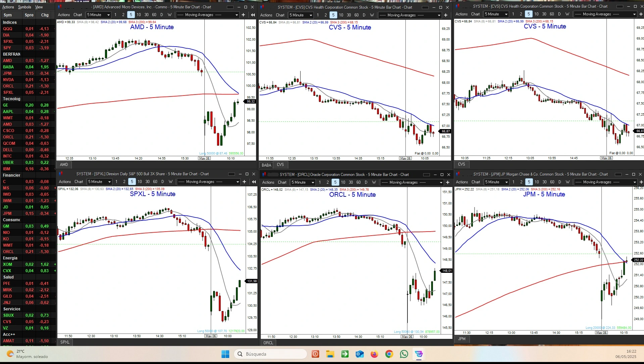The width and height of the screenshot is (644, 364).
Task: Open watchlist Symbols menu
Action: pos(24,7)
